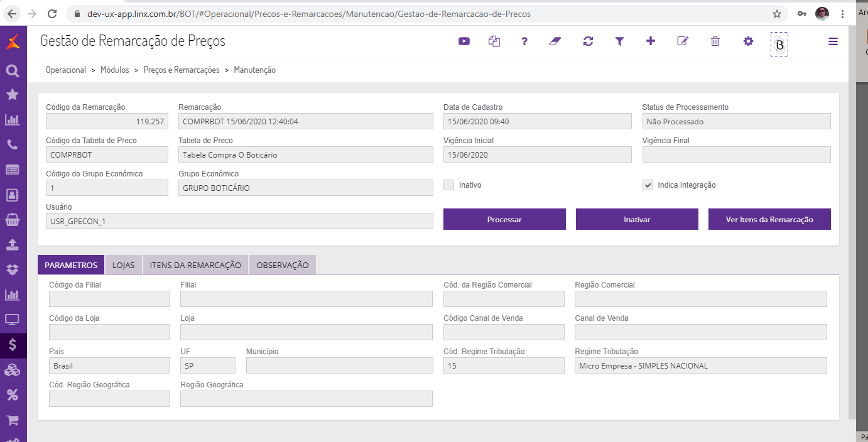Click the copy/duplicate record icon

494,41
